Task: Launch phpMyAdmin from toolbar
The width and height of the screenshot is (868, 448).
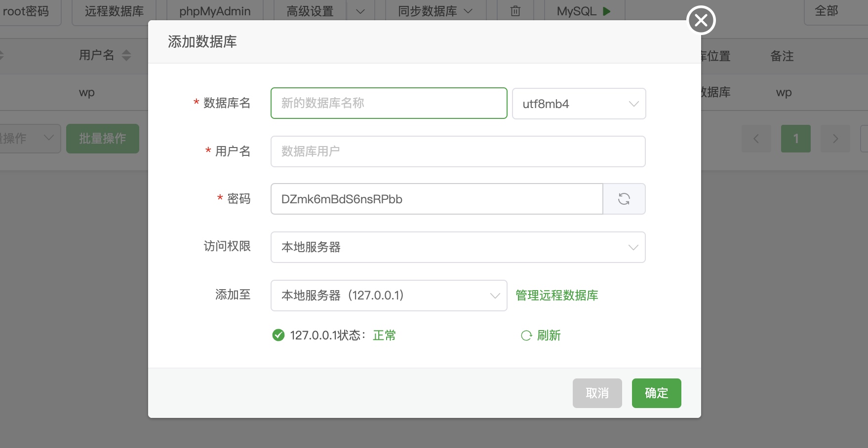Action: (215, 11)
